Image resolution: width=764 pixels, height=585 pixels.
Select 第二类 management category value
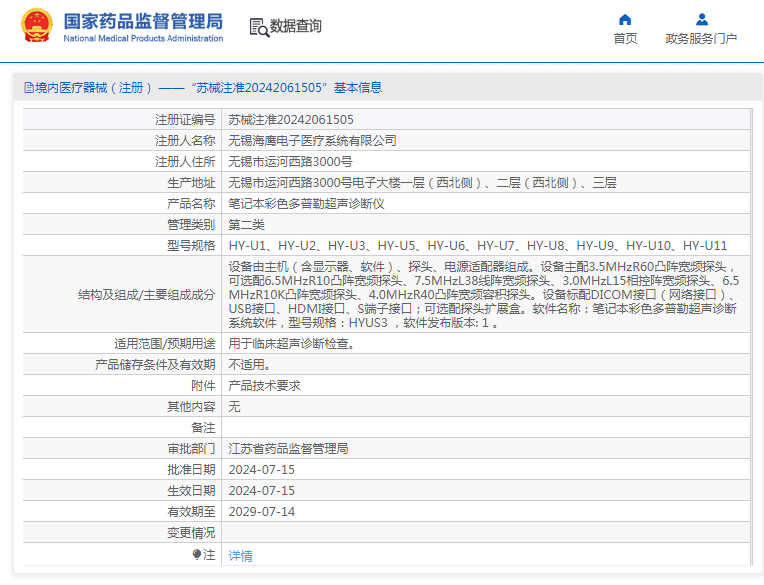pyautogui.click(x=247, y=225)
